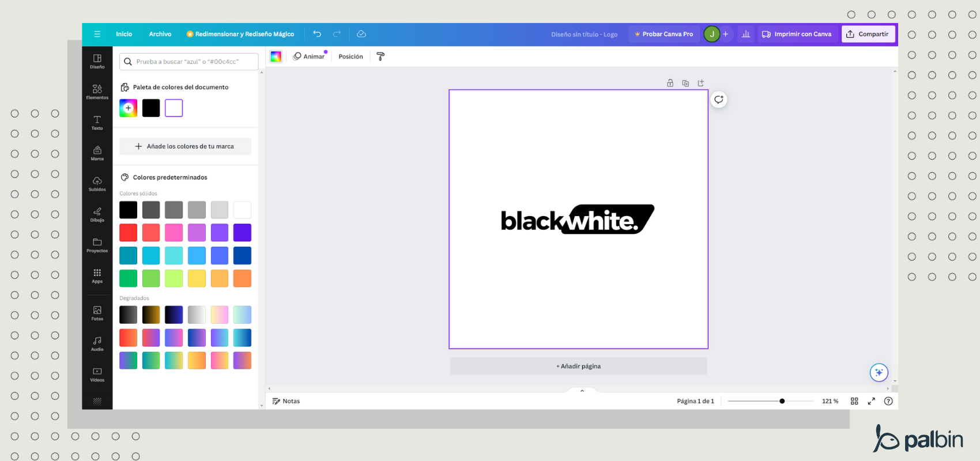Open the rainbow color picker in toolbar
980x461 pixels.
coord(276,56)
